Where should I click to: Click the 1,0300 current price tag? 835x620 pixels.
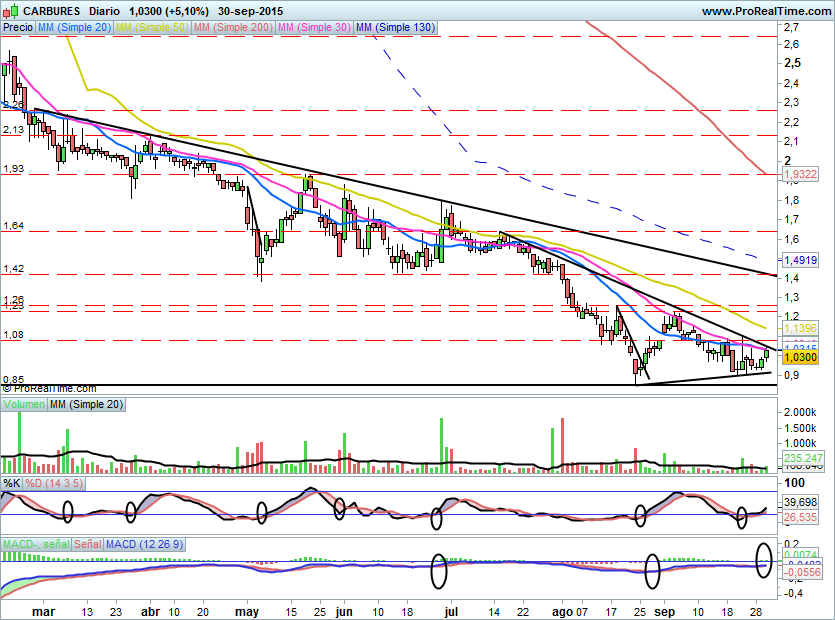tap(800, 357)
